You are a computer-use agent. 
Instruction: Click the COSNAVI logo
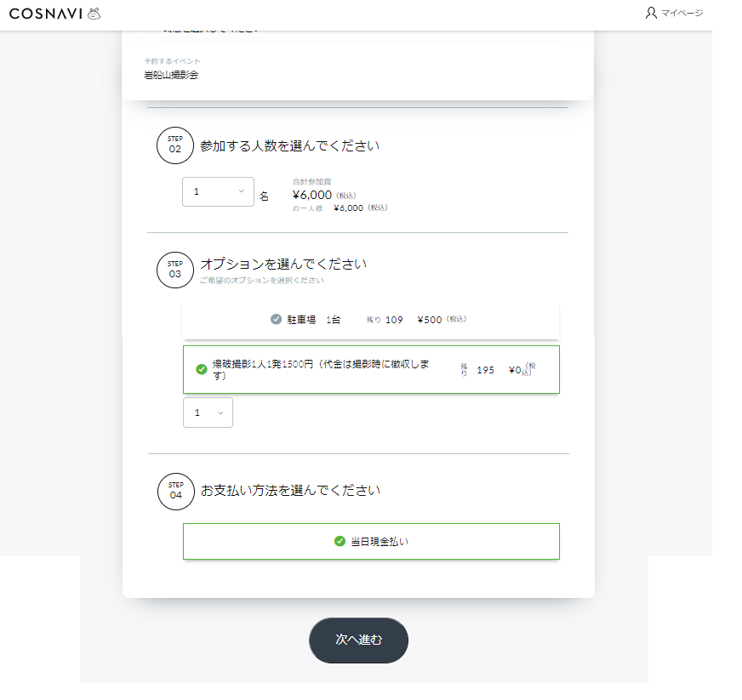pyautogui.click(x=46, y=14)
